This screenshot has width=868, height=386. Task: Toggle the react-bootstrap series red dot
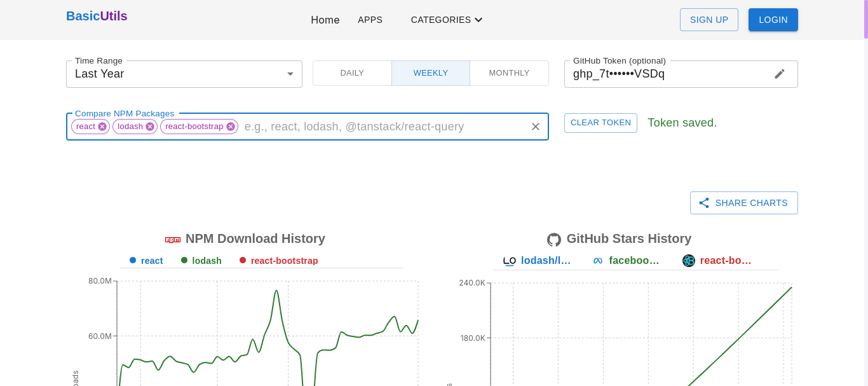243,260
